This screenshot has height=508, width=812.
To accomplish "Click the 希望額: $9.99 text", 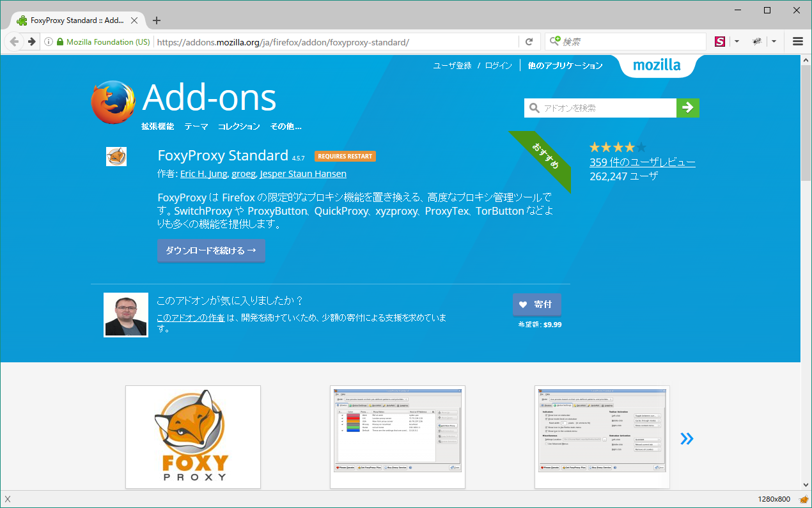I will 540,325.
